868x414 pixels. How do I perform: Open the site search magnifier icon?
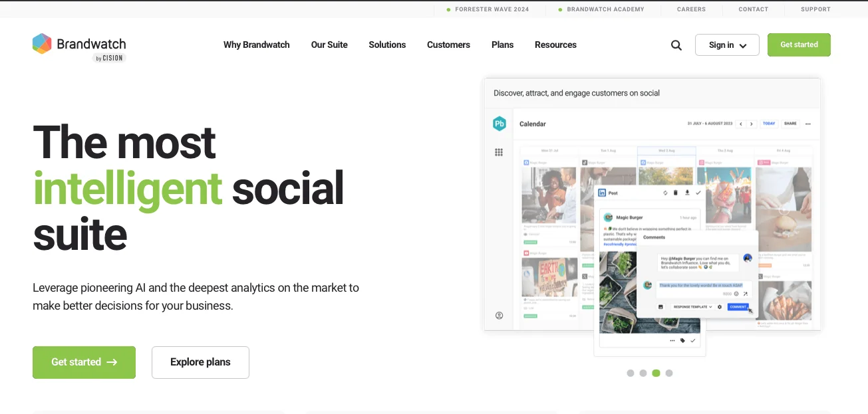point(676,45)
